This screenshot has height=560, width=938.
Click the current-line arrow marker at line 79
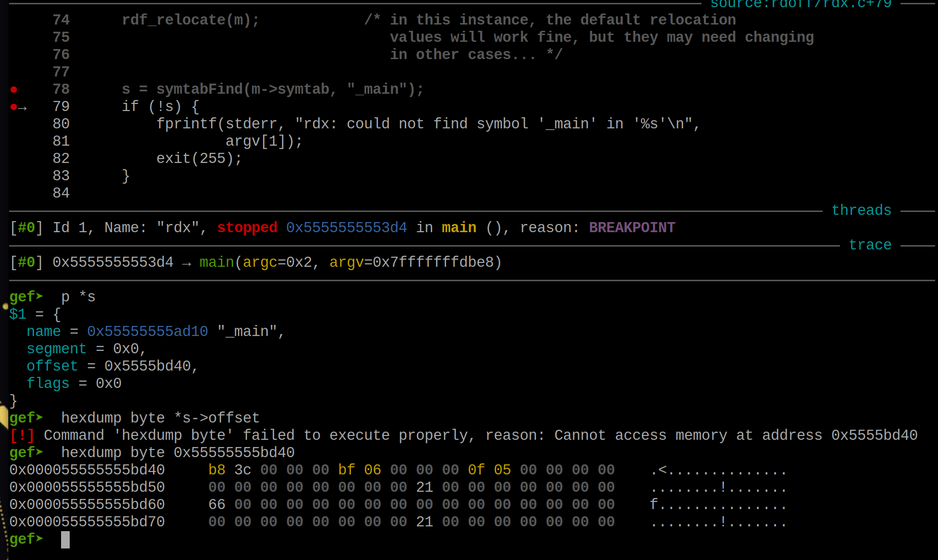click(x=21, y=107)
